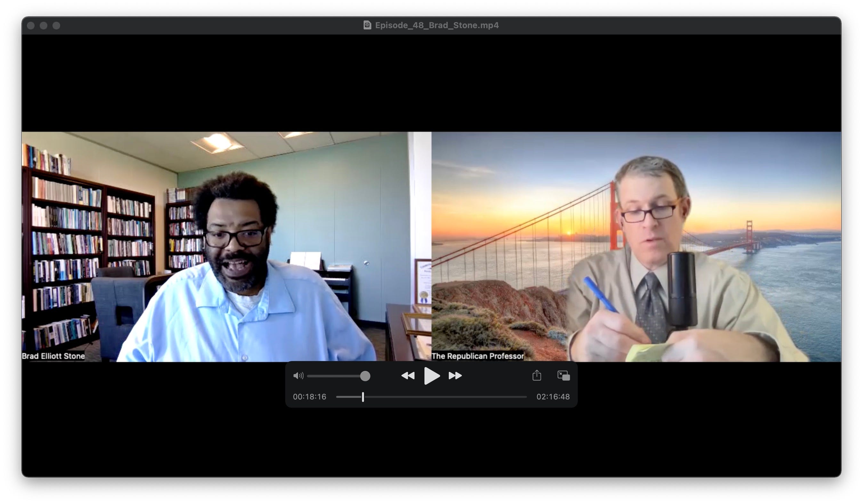863x504 pixels.
Task: Click the rewind button
Action: tap(408, 376)
